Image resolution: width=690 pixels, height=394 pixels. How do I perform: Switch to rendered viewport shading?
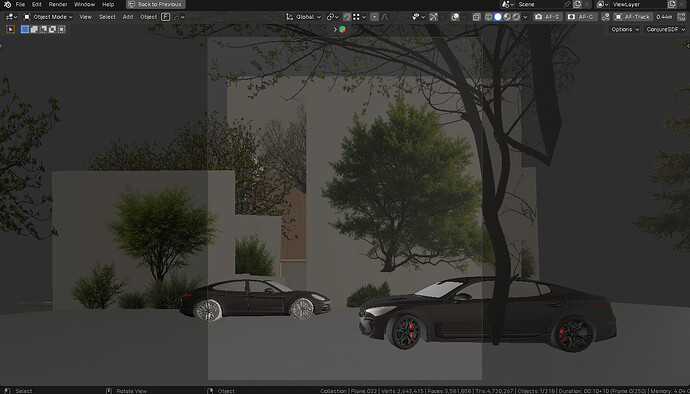[516, 17]
